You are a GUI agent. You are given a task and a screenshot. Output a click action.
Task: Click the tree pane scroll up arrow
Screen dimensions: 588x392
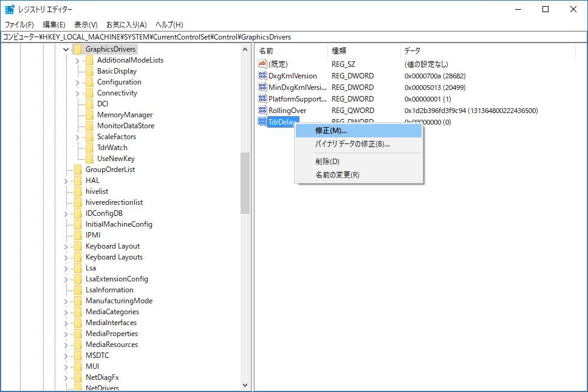tap(245, 49)
